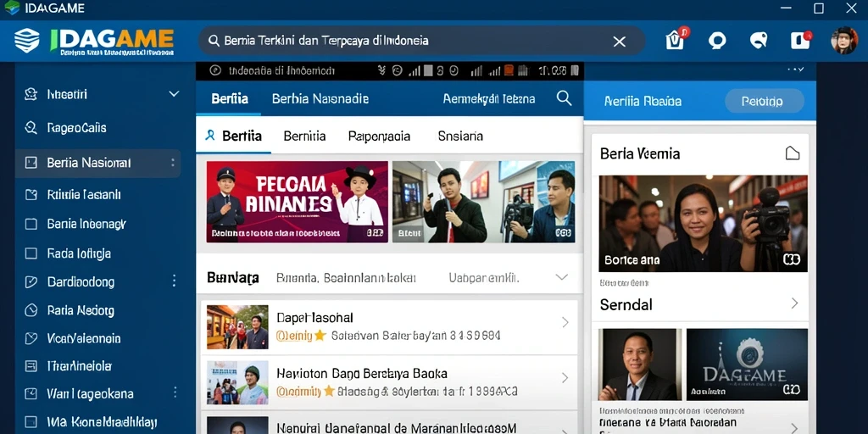This screenshot has width=868, height=434.
Task: Click the Ihardinieloia list icon
Action: 31,366
